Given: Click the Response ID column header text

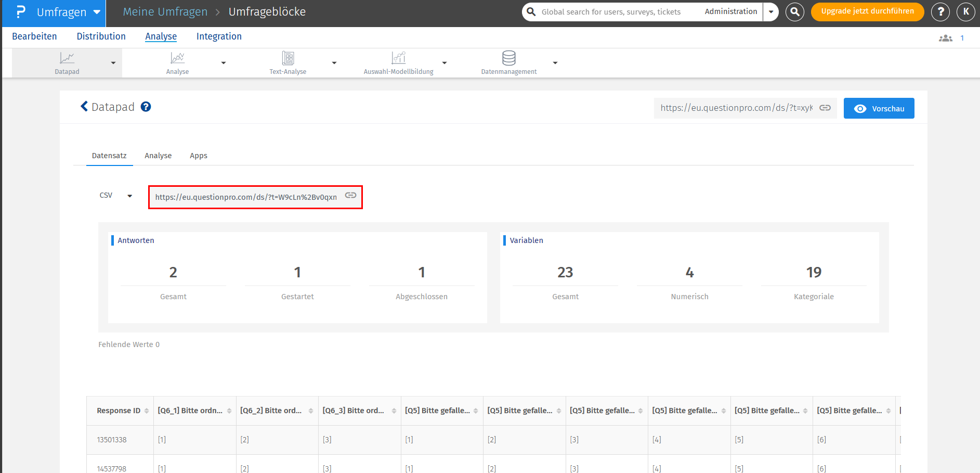Looking at the screenshot, I should point(119,411).
